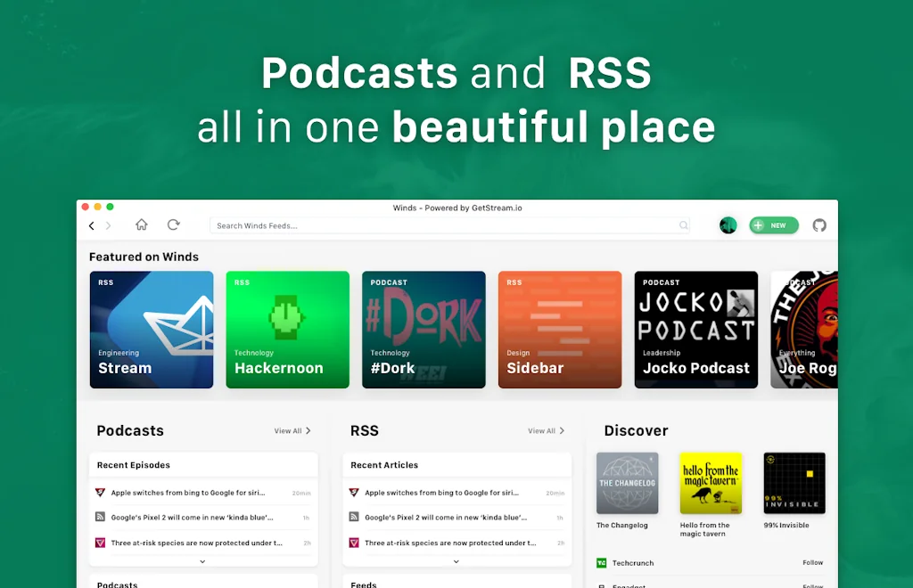The height and width of the screenshot is (588, 913).
Task: Expand Recent Episodes with the chevron
Action: [x=202, y=561]
